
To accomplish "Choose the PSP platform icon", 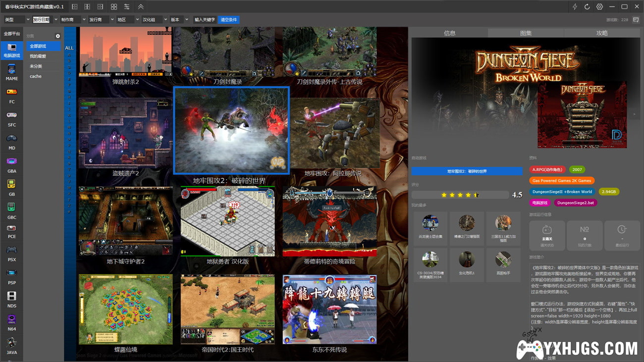I will click(x=11, y=275).
